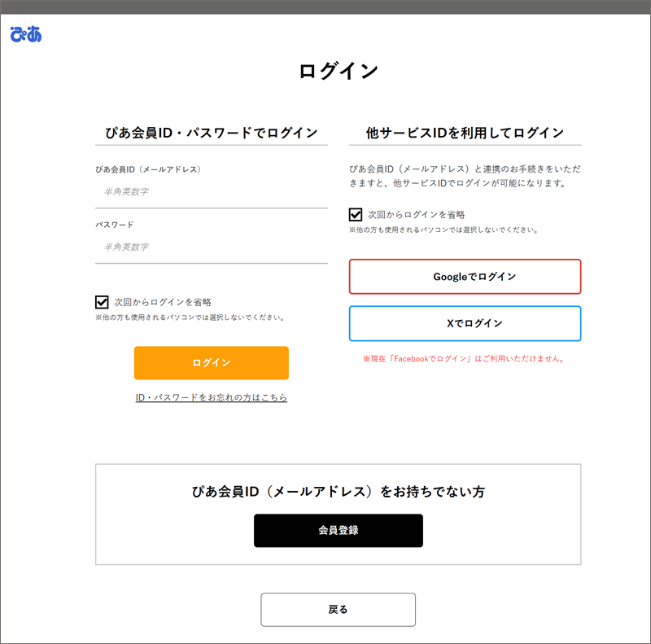
Task: Click the main ログイン page title
Action: tap(338, 71)
